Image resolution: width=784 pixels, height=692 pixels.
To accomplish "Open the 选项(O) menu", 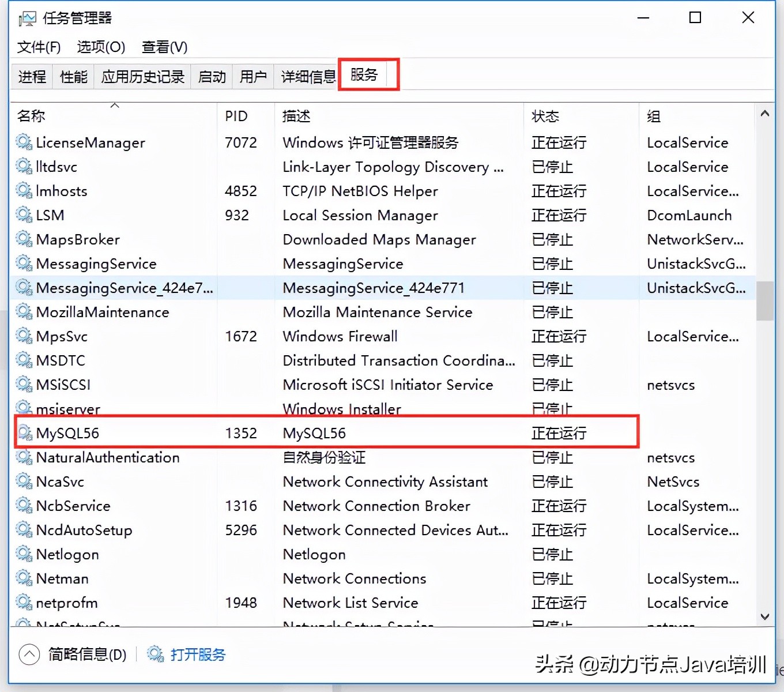I will pos(100,47).
